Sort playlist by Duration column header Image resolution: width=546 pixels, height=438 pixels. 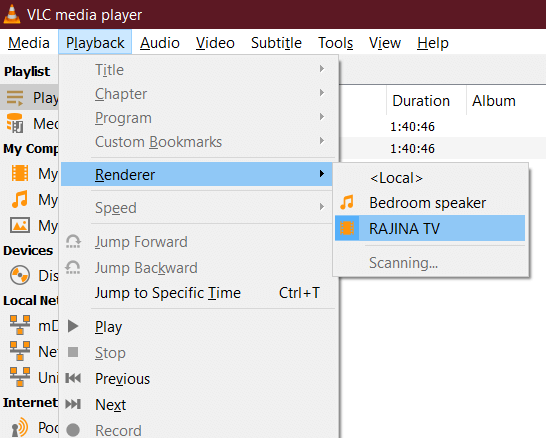coord(426,101)
